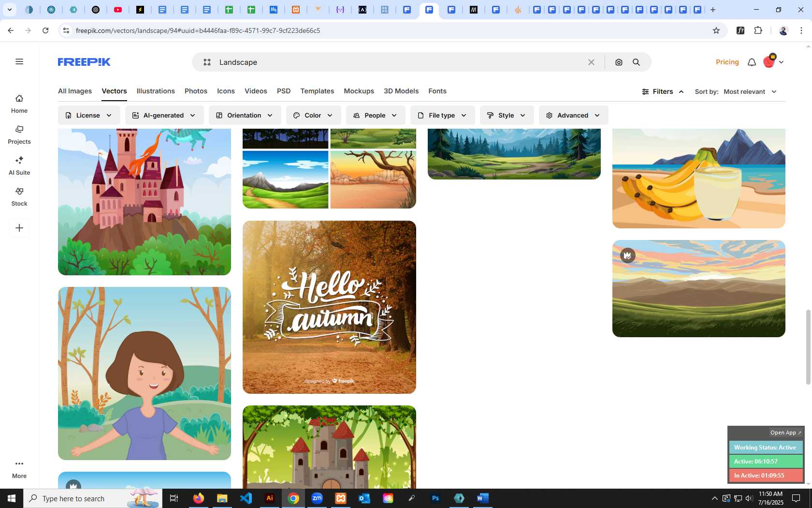
Task: Bookmark this page with the star icon
Action: (716, 30)
